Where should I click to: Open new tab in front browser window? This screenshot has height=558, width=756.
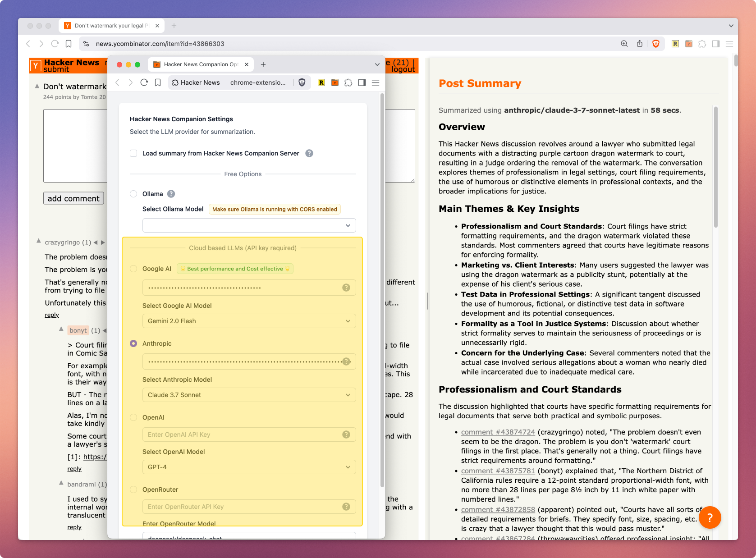click(263, 64)
